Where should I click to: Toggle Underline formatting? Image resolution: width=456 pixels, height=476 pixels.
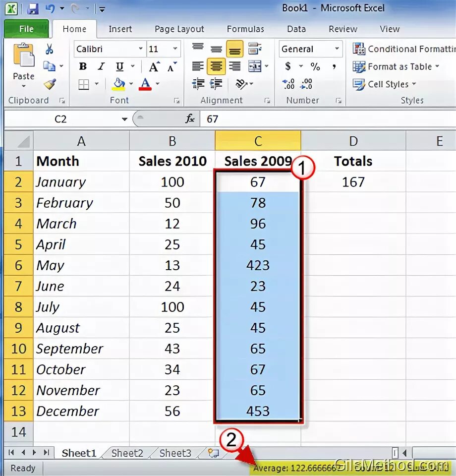[x=119, y=66]
